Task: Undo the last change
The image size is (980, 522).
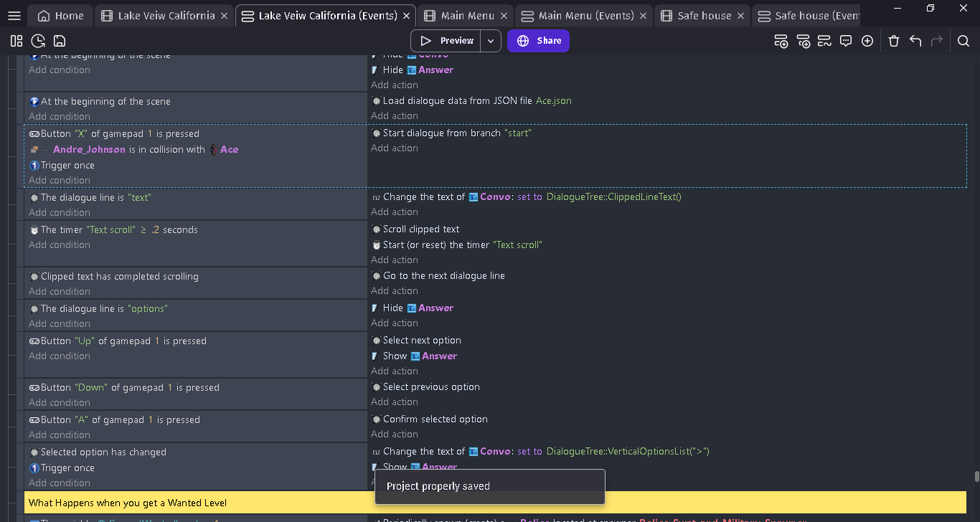Action: tap(915, 41)
